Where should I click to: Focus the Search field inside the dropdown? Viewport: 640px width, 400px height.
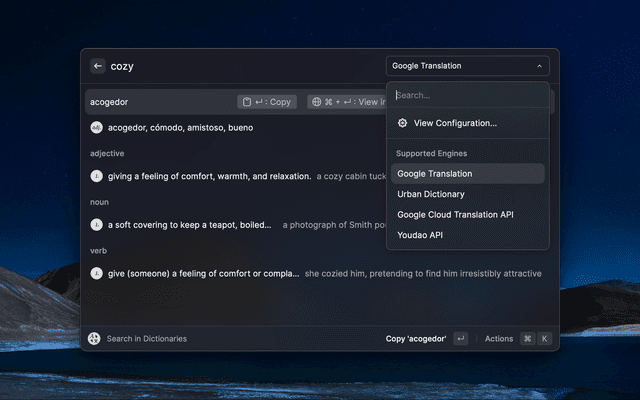(x=468, y=96)
